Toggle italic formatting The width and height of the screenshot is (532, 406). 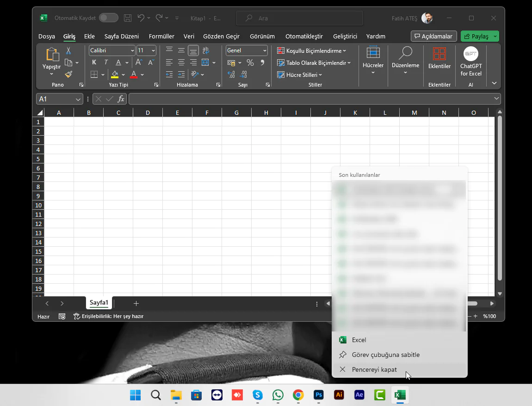click(x=105, y=62)
